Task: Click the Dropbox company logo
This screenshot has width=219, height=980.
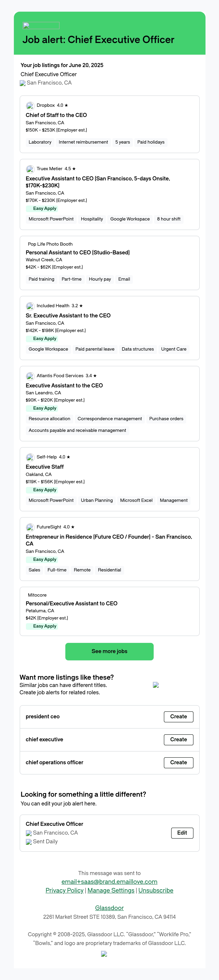Action: tap(30, 106)
